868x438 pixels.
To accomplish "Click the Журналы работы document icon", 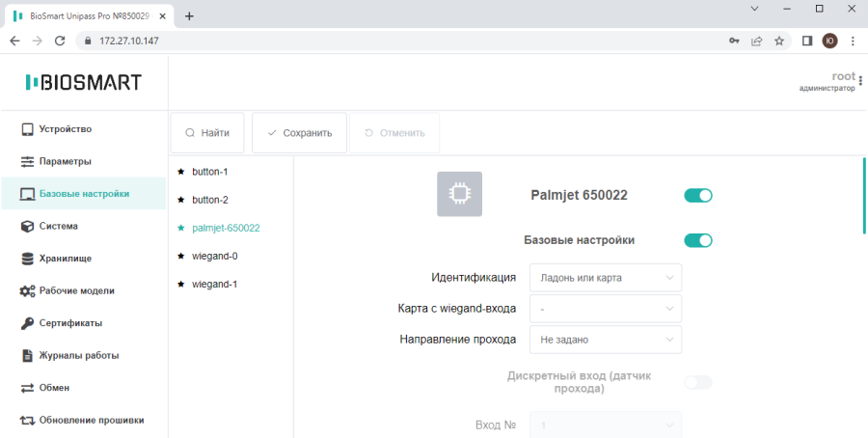I will click(x=27, y=355).
